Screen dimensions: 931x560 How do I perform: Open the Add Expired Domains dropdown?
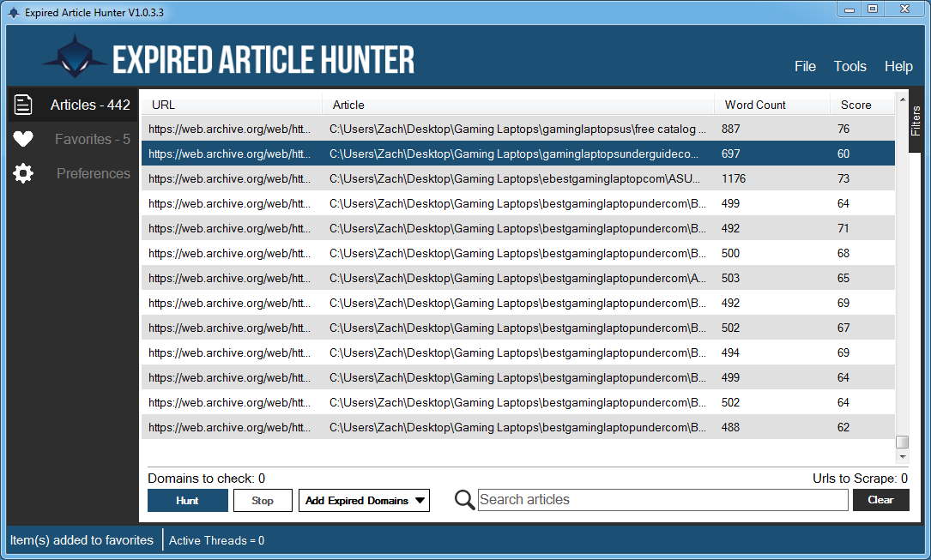364,500
